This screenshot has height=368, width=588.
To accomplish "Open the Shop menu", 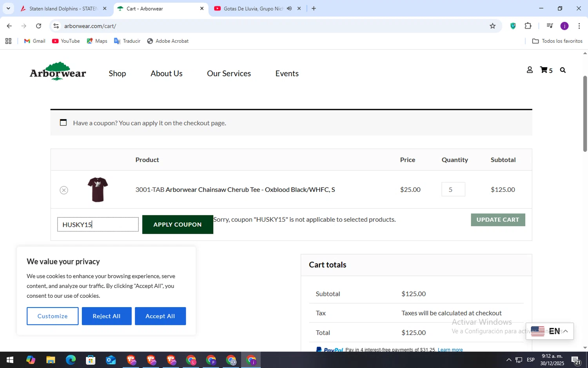I will [x=117, y=73].
